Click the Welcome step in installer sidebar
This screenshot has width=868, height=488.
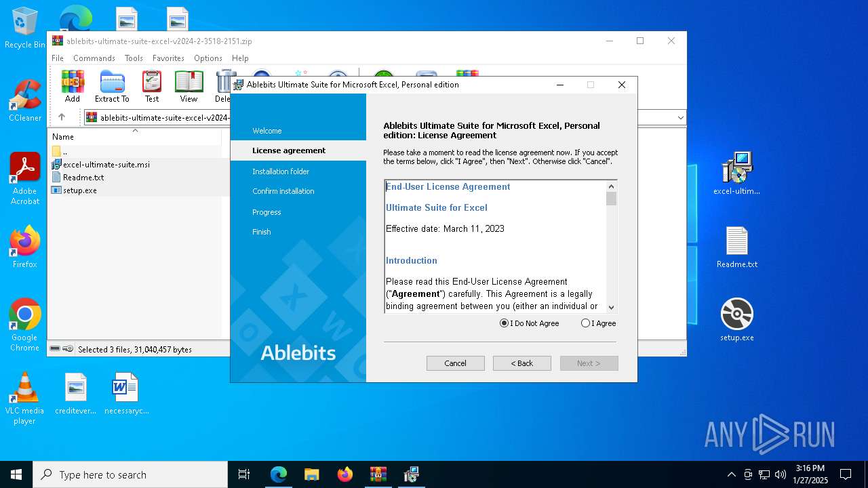(267, 131)
